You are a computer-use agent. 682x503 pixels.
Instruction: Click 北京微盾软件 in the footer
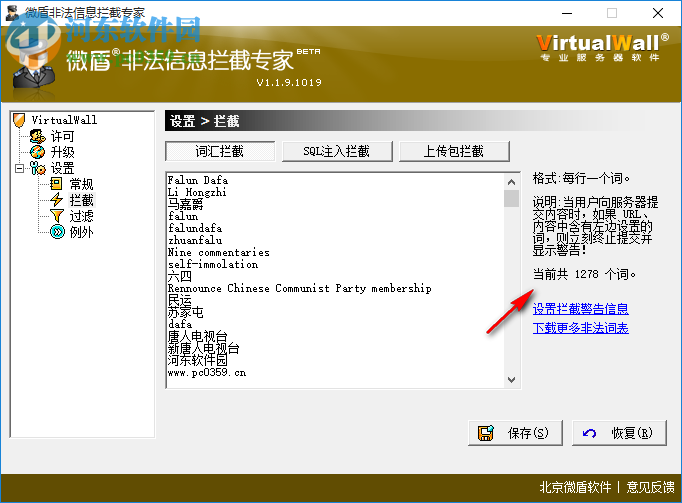575,487
